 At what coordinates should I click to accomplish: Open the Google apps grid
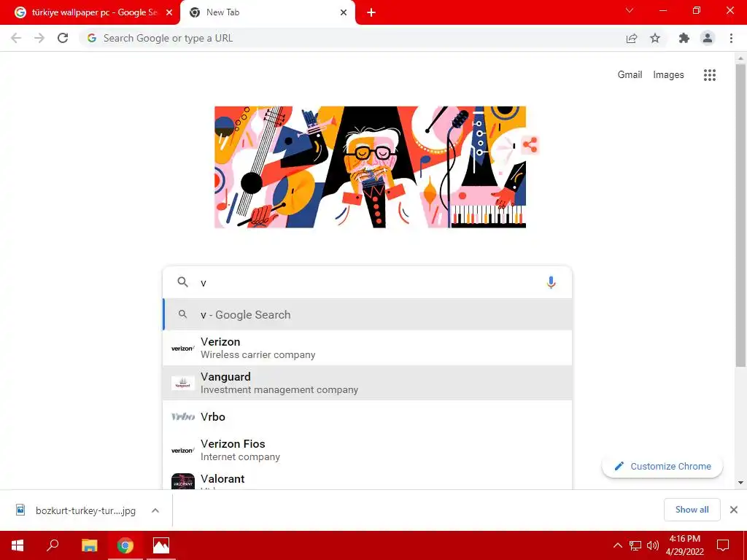click(x=709, y=75)
